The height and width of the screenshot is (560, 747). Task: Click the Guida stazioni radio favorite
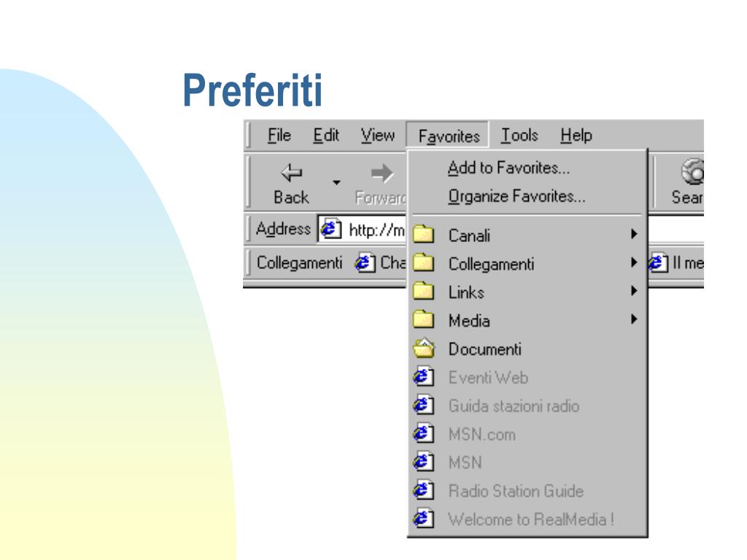tap(514, 406)
